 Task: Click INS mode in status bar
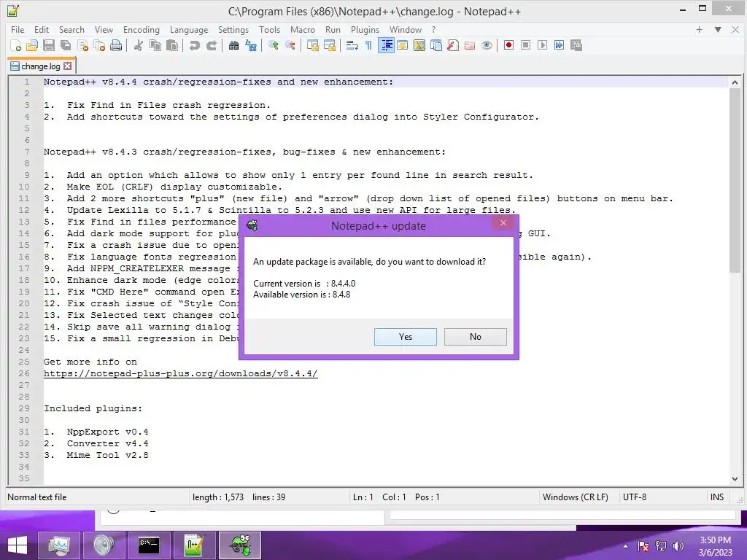[717, 497]
